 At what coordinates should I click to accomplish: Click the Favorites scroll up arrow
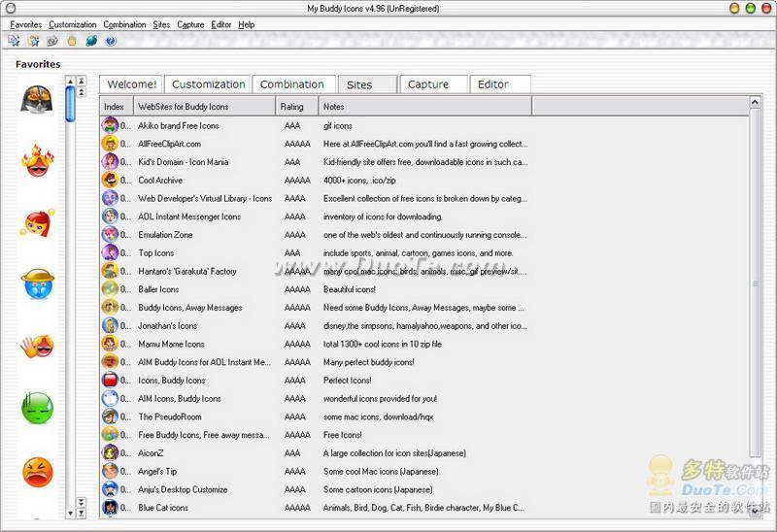(70, 81)
